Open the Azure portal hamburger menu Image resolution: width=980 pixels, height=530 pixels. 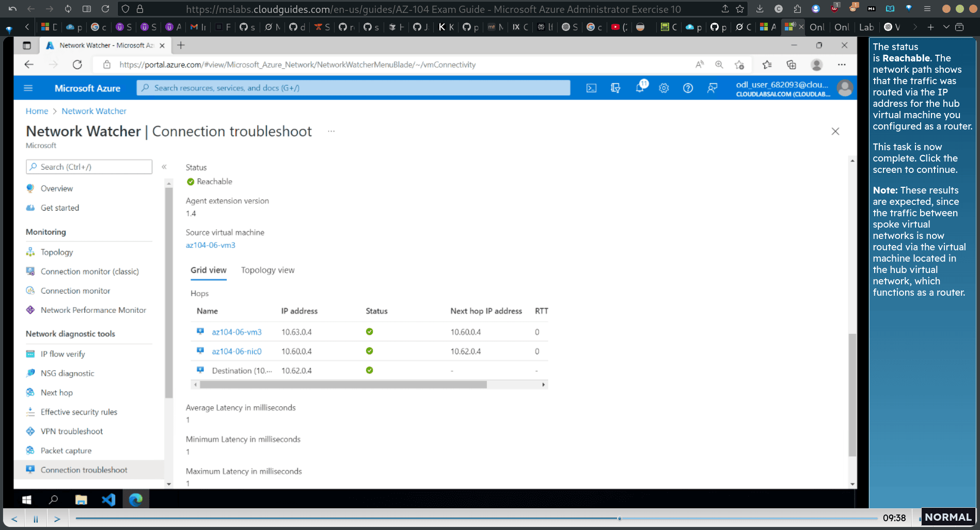(28, 88)
